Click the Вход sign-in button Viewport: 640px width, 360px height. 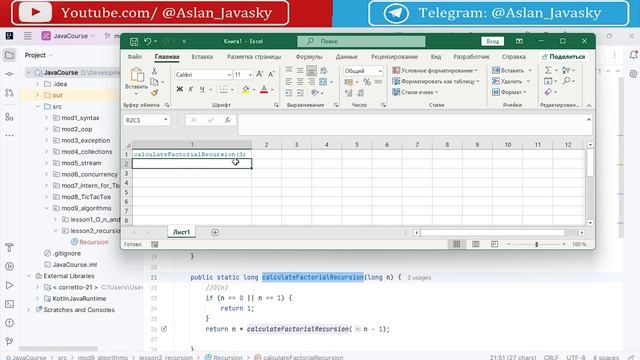(493, 41)
